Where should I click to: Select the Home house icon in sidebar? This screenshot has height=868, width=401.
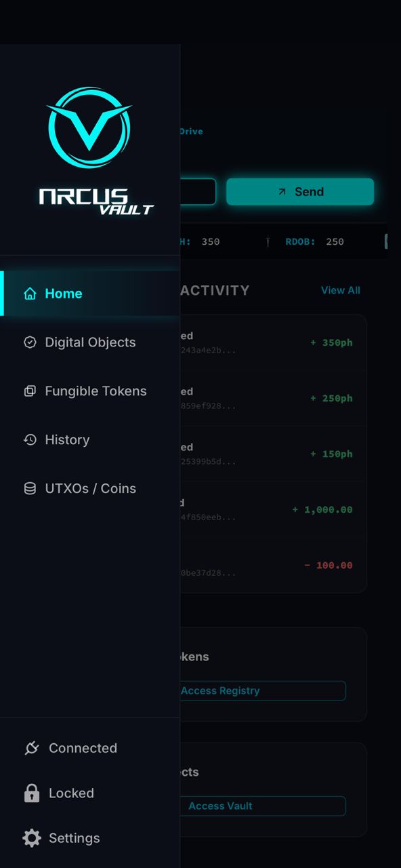pos(30,294)
